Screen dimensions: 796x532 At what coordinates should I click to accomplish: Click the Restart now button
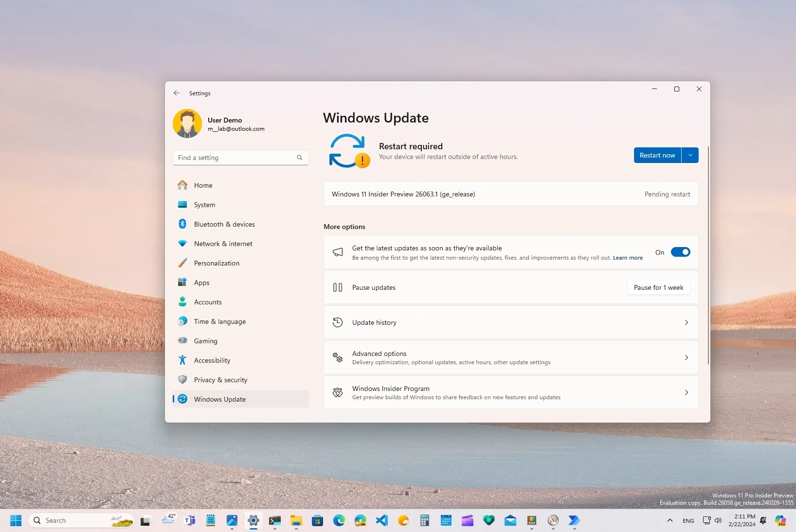657,155
